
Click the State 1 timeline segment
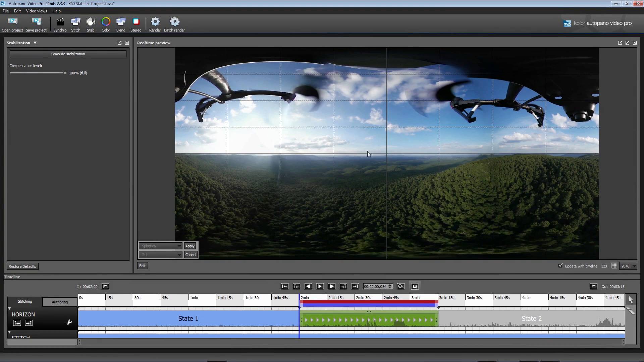(x=187, y=318)
